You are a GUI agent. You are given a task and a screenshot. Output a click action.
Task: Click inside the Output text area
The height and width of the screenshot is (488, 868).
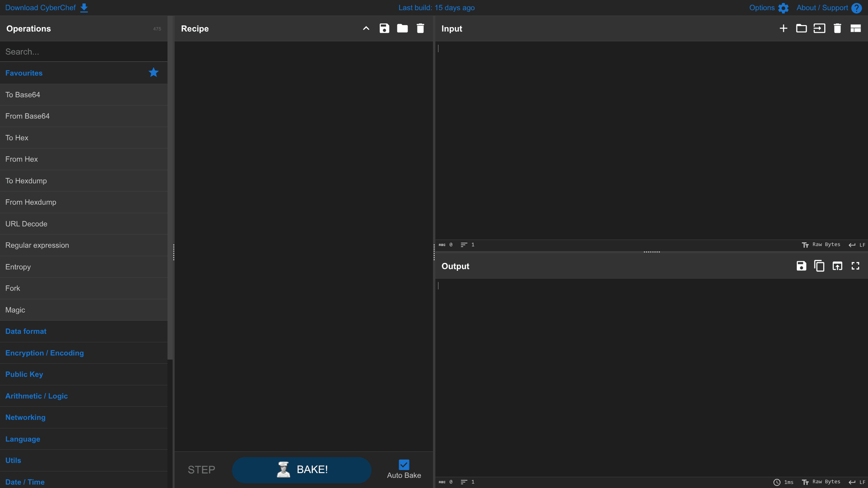[651, 378]
